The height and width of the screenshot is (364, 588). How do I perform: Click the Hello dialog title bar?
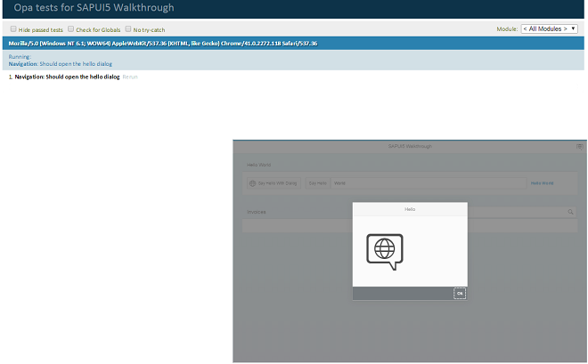410,209
